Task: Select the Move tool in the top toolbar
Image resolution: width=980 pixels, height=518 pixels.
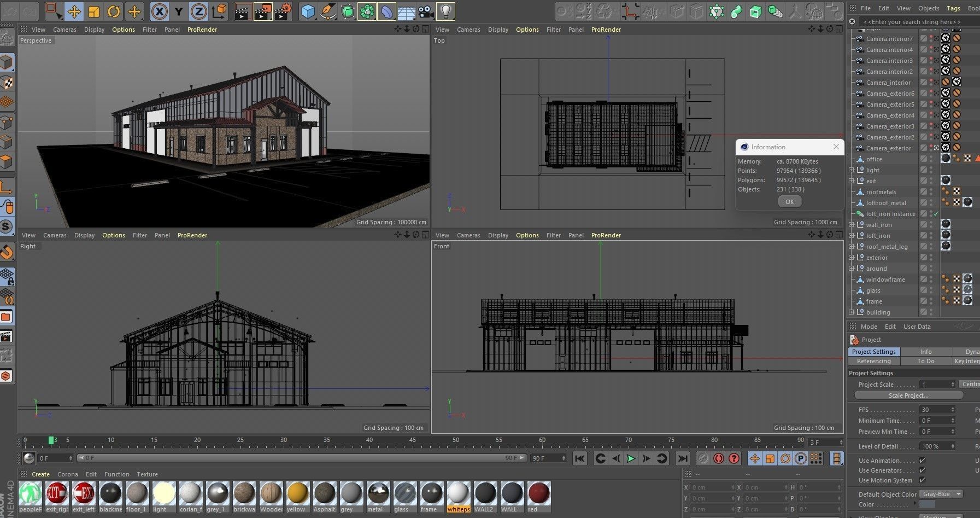Action: (x=74, y=11)
